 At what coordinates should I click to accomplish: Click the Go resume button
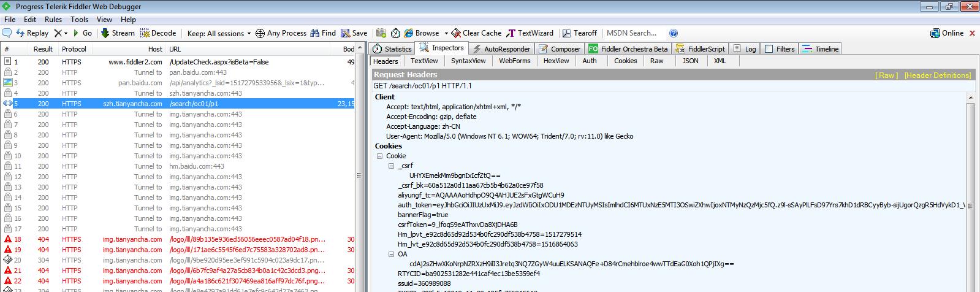(82, 33)
